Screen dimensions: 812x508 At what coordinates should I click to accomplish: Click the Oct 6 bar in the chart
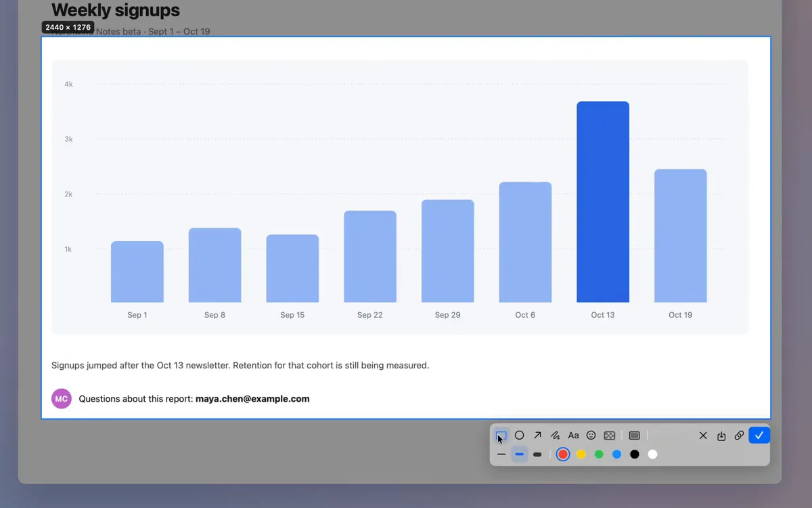(525, 242)
